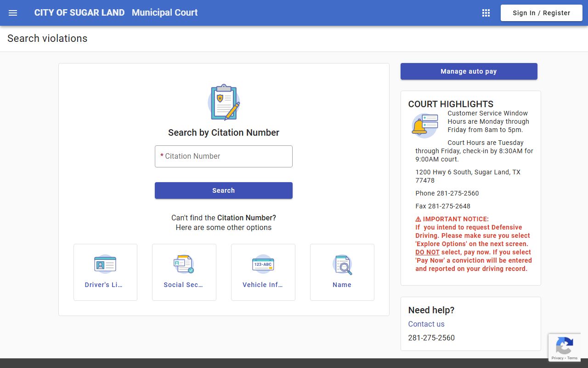This screenshot has width=588, height=368.
Task: Click the Customer Service Window Hours text
Action: click(x=488, y=121)
